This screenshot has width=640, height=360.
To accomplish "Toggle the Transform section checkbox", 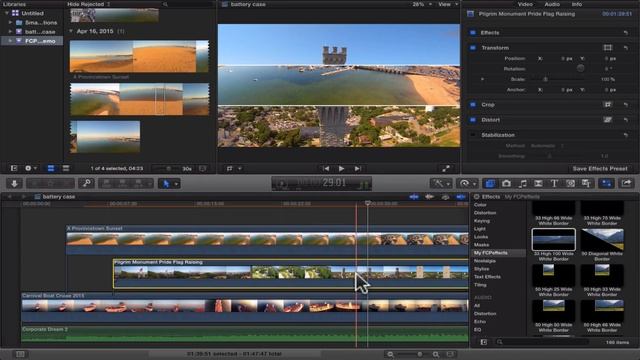I will pos(473,48).
